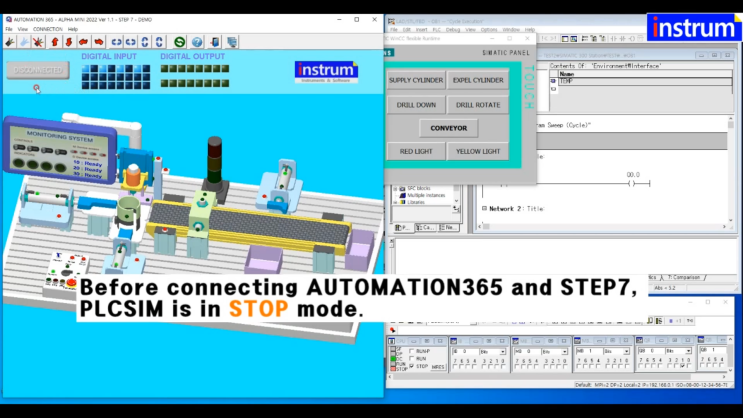Click the red up arrow toolbar icon
The height and width of the screenshot is (418, 743).
(54, 42)
